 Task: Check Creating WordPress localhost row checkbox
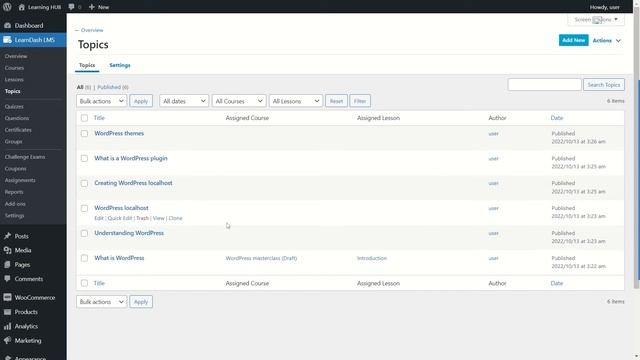point(84,183)
